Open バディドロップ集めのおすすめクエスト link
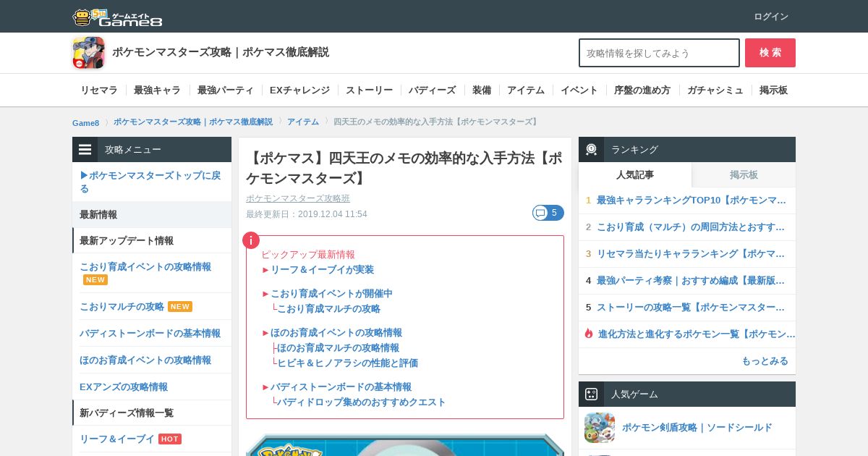868x456 pixels. coord(362,402)
